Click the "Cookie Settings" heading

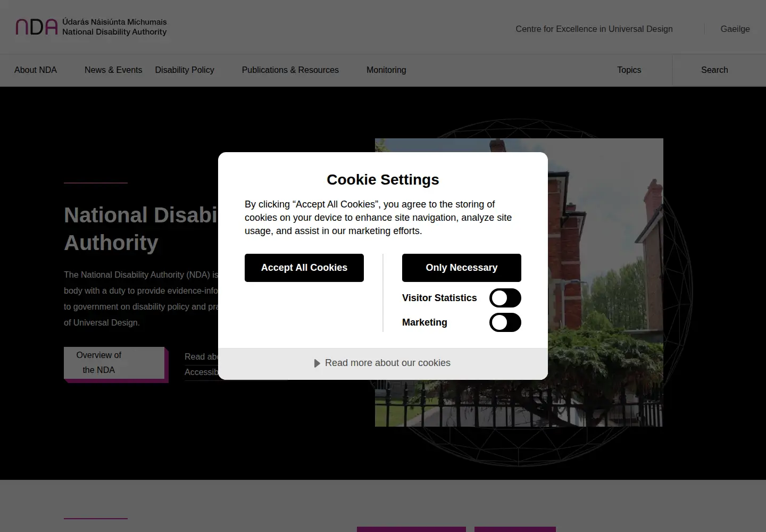click(383, 180)
